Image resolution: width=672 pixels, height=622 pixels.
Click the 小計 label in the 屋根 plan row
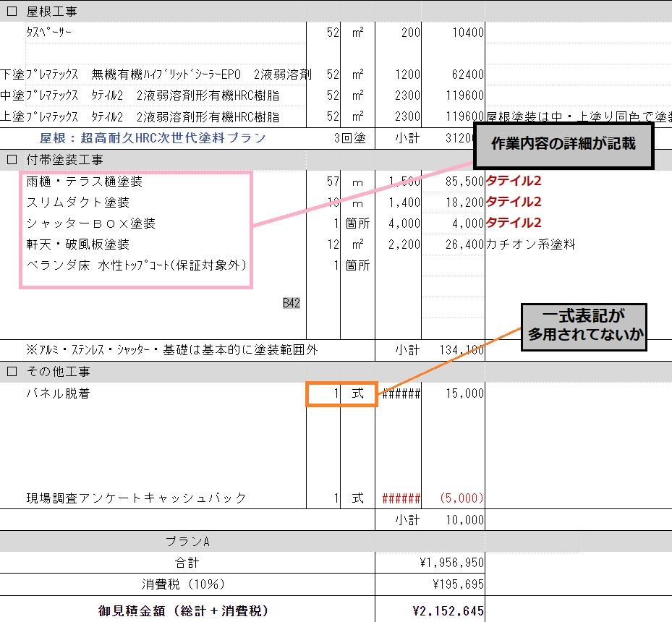(407, 138)
